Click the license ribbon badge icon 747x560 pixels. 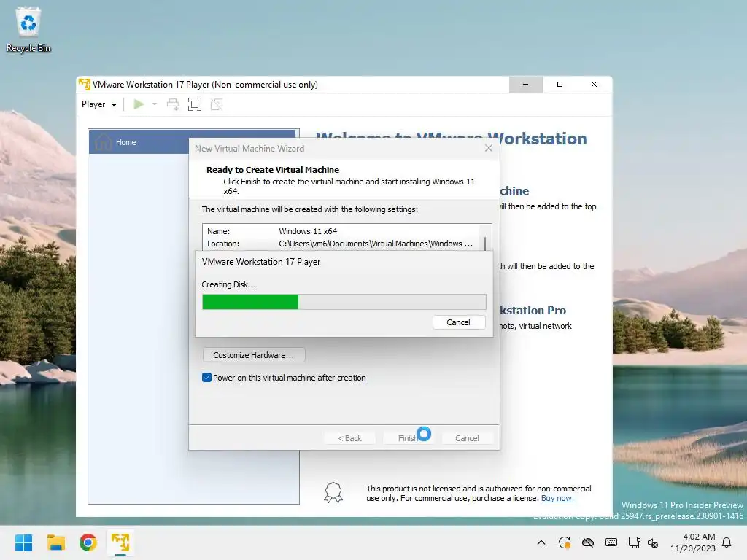click(333, 492)
